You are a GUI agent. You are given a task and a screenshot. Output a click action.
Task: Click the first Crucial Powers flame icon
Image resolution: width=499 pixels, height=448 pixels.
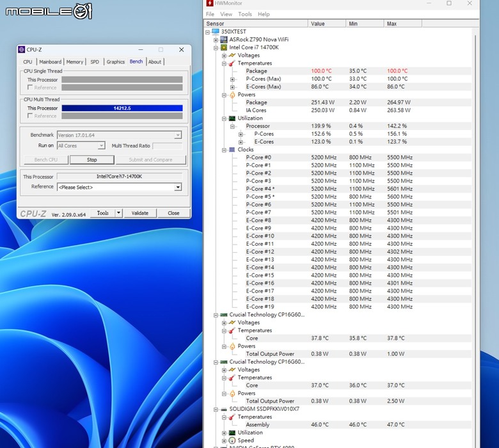point(232,346)
